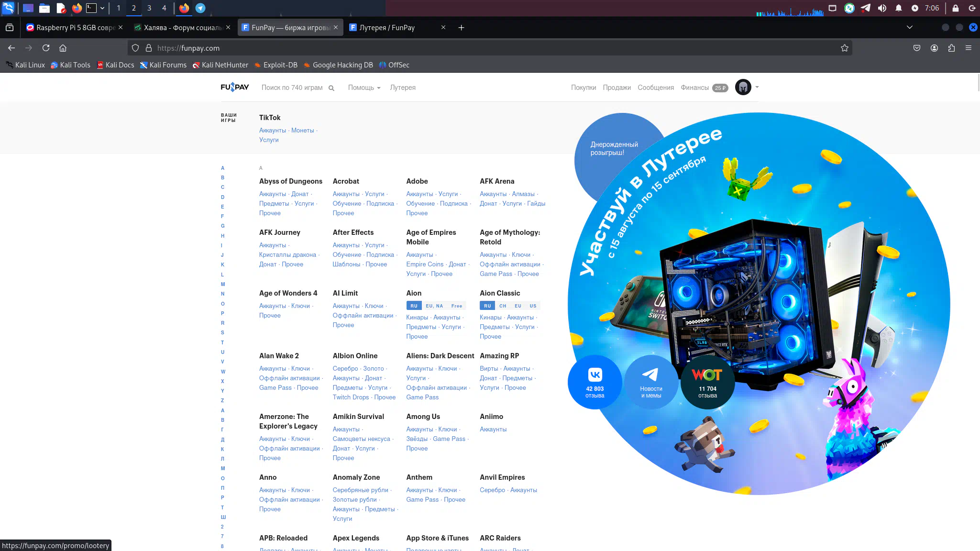
Task: Click the FunPay logo
Action: 234,87
